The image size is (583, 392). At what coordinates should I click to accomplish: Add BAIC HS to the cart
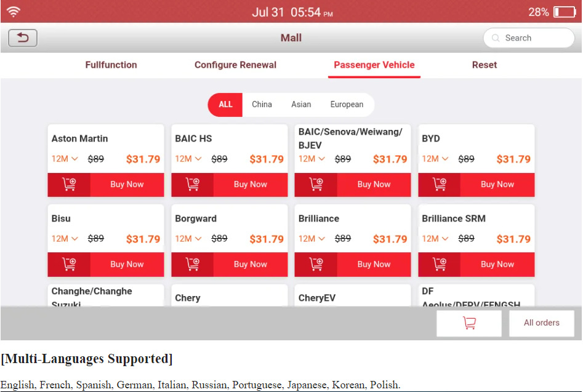coord(192,184)
